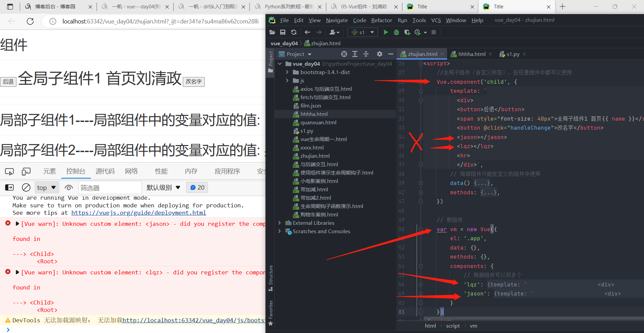Click the collapse all icon in Project panel

coord(366,54)
